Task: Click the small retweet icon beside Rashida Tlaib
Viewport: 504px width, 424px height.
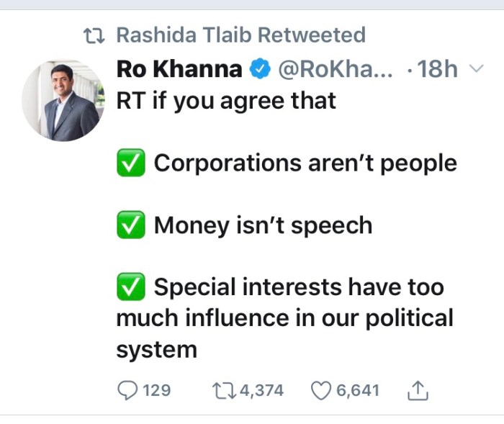Action: [95, 35]
